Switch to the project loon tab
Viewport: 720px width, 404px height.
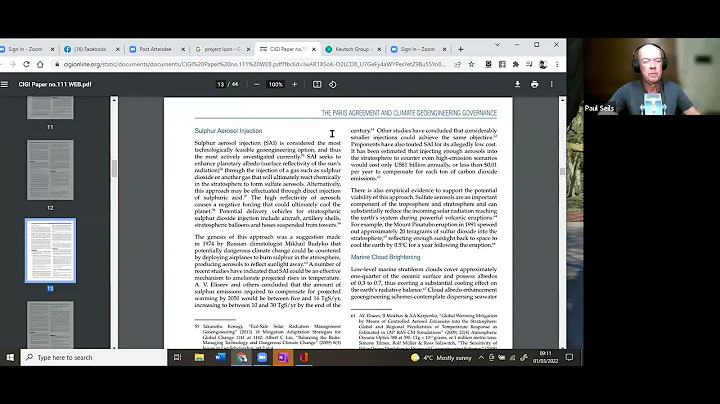[x=221, y=49]
